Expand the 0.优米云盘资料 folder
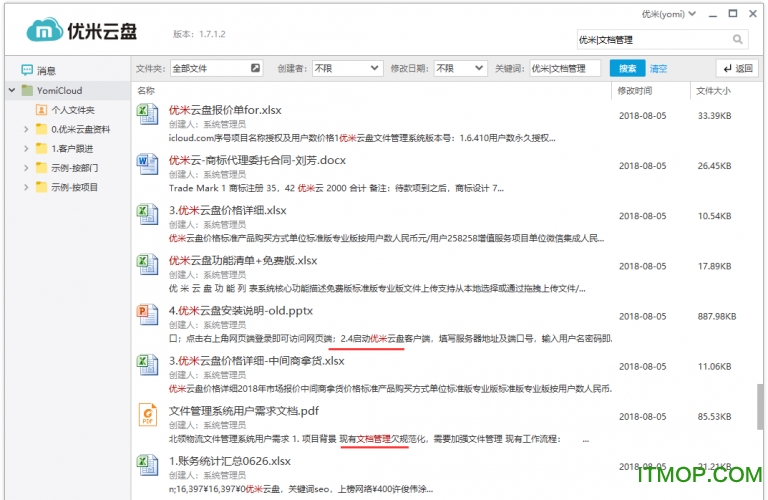 26,129
